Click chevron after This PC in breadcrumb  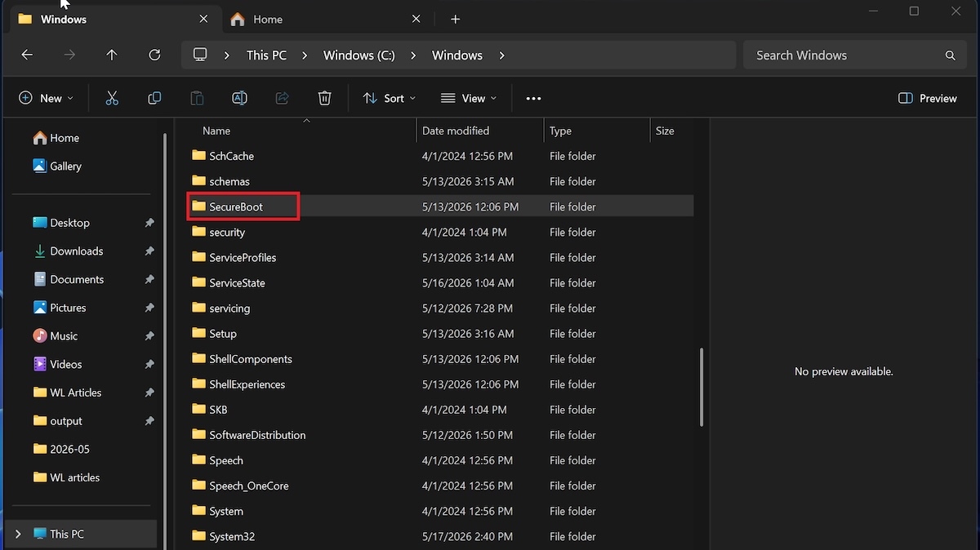[305, 55]
